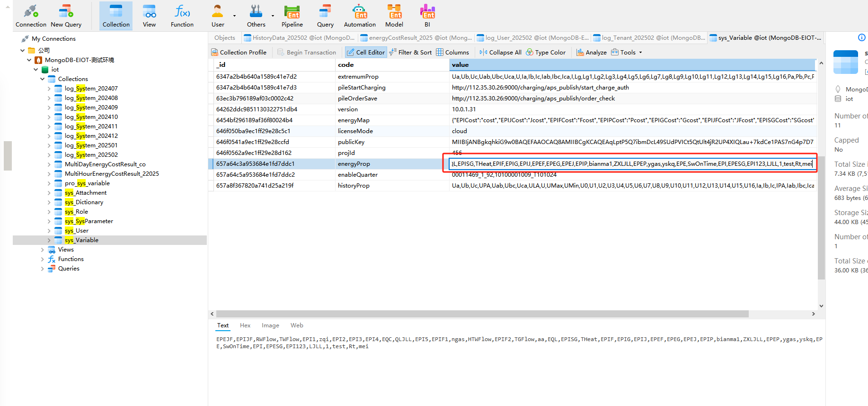Open the Tools dropdown menu

pos(627,52)
